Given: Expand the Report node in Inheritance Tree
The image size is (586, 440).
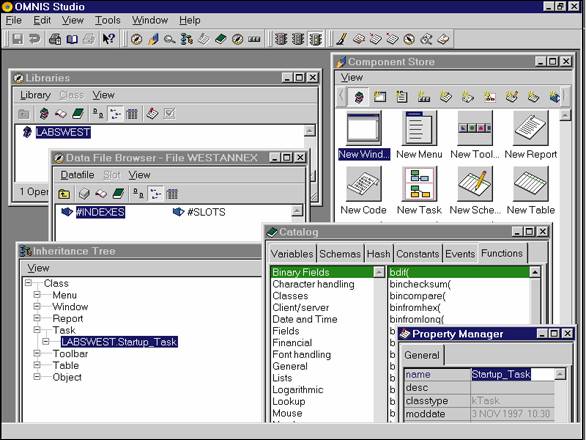Looking at the screenshot, I should click(x=37, y=318).
